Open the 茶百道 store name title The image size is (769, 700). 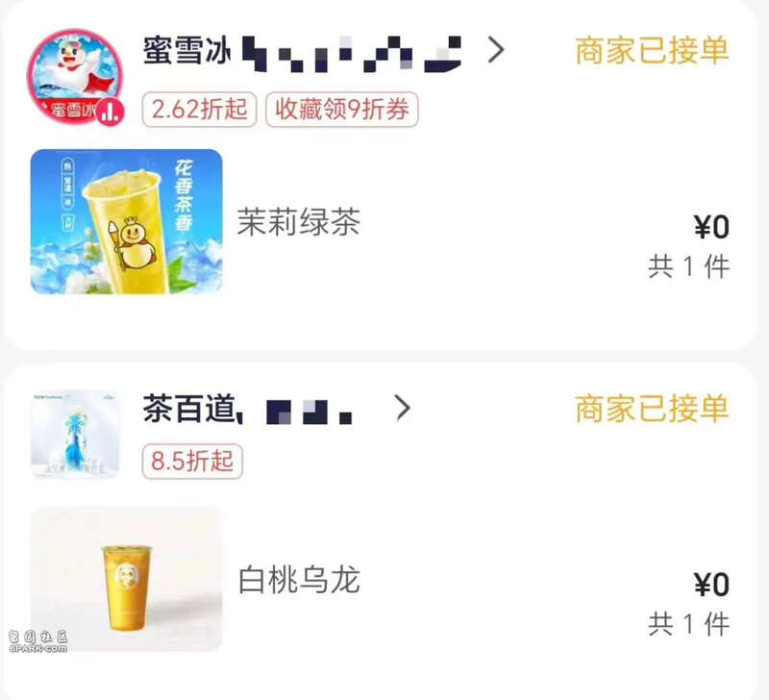(x=189, y=408)
